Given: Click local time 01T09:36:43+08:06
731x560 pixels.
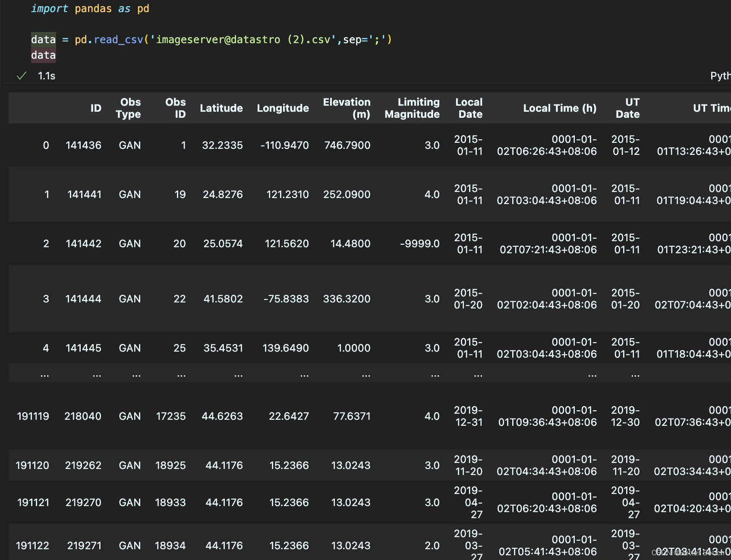Looking at the screenshot, I should pyautogui.click(x=548, y=422).
